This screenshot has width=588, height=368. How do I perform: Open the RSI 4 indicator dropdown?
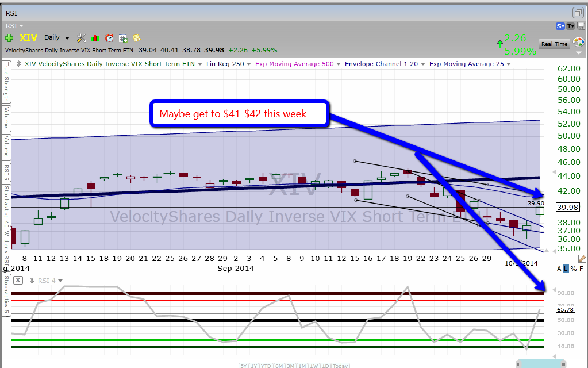tap(60, 281)
